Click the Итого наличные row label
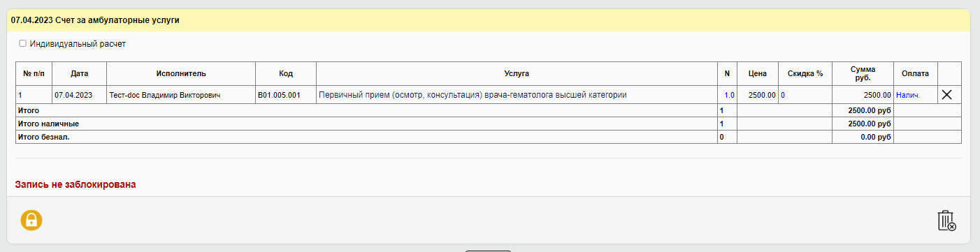Viewport: 980px width, 252px height. pos(48,124)
